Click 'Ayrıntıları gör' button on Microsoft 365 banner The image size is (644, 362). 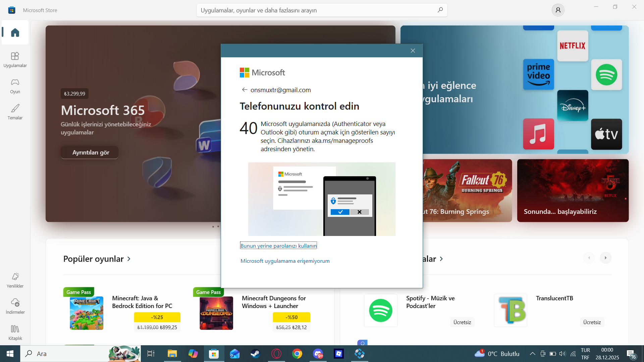(x=90, y=153)
